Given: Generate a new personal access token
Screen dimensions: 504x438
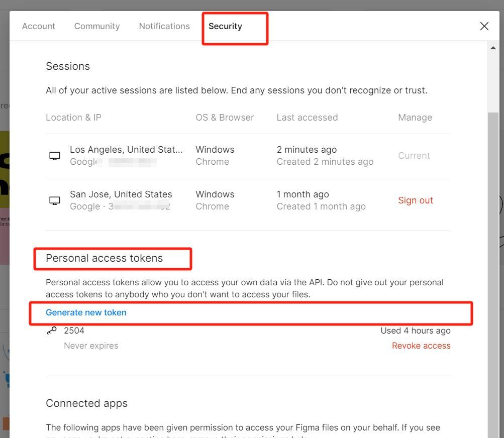Looking at the screenshot, I should pos(86,312).
